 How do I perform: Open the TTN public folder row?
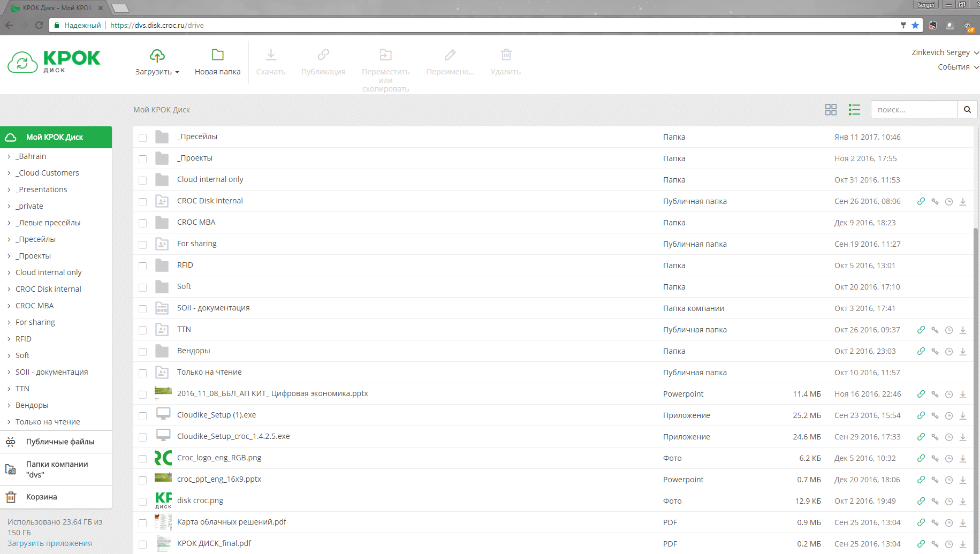184,329
